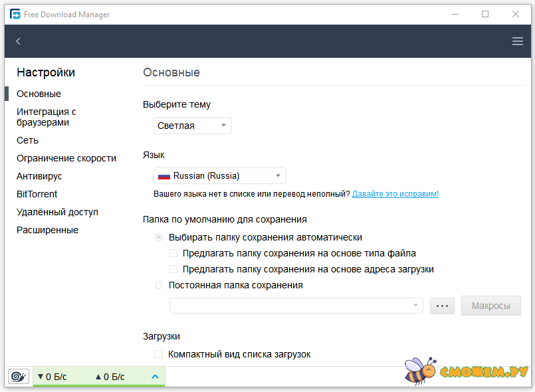Click the 'Давайте это исправим!' link

[395, 194]
